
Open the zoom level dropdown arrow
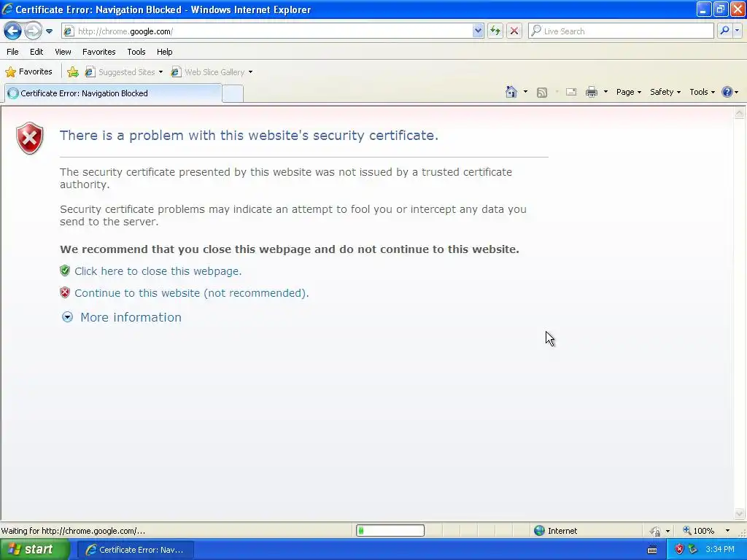click(727, 531)
